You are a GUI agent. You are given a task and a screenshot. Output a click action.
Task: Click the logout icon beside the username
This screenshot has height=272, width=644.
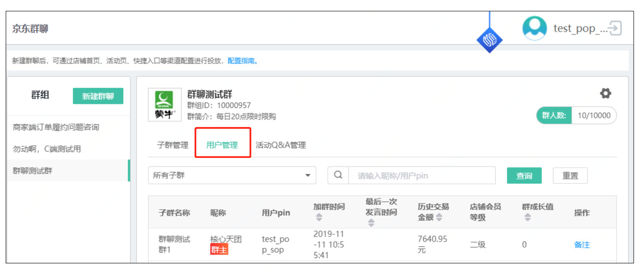pyautogui.click(x=616, y=28)
